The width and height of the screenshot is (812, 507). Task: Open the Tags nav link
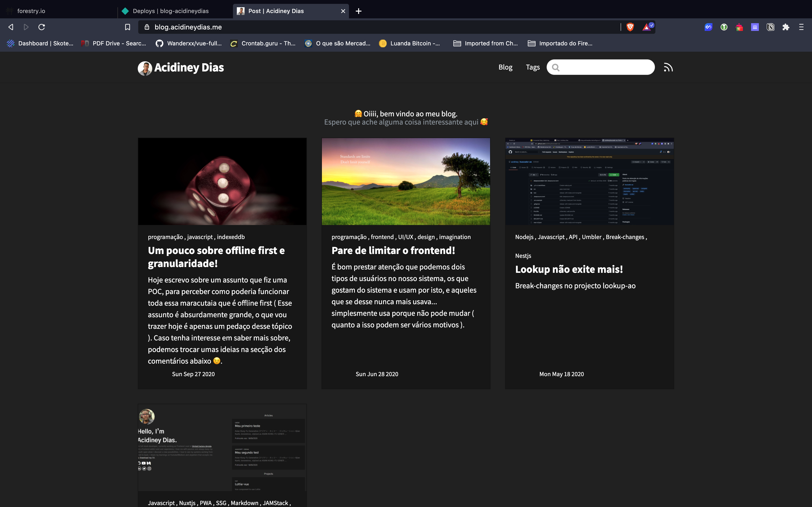[x=532, y=67]
